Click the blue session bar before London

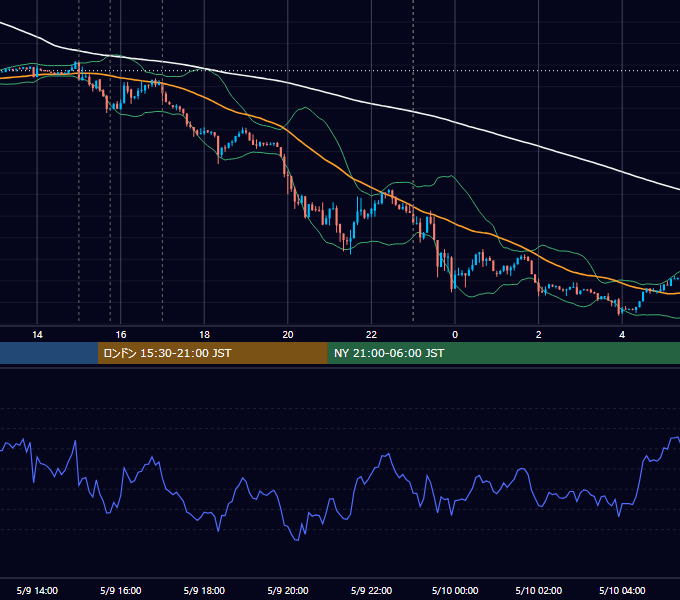(x=49, y=353)
